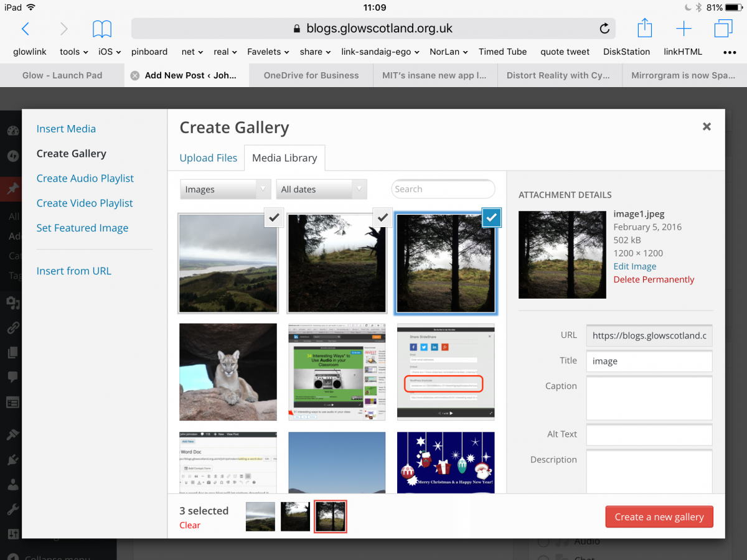Screen dimensions: 747x560
Task: Tap the Safari back arrow
Action: pos(26,29)
